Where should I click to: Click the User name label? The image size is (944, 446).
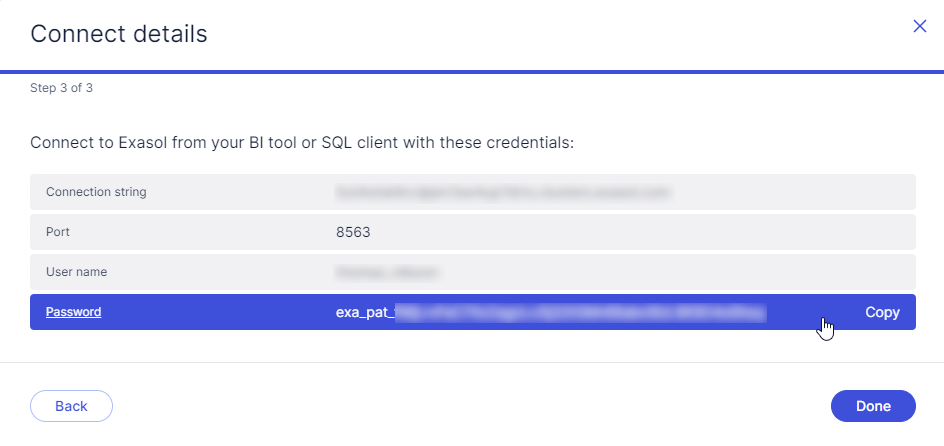[x=76, y=271]
